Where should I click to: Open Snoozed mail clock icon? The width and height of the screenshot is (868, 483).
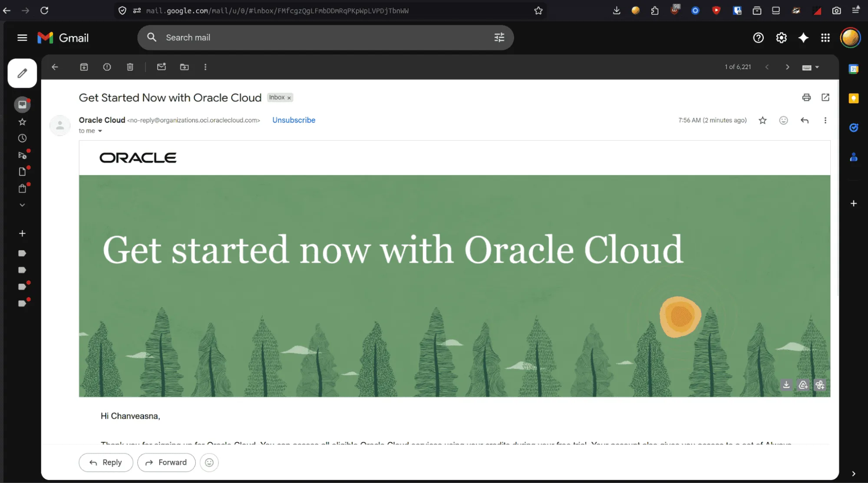(22, 138)
